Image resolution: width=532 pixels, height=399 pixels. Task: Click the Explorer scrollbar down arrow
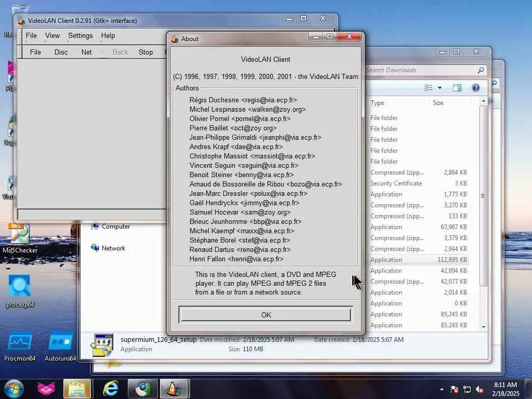coord(484,327)
